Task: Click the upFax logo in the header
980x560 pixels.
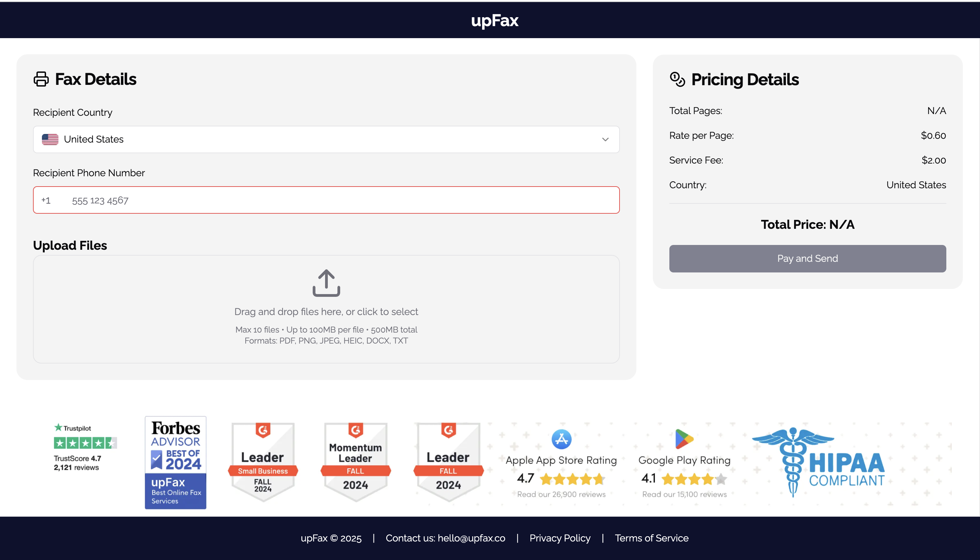Action: coord(494,20)
